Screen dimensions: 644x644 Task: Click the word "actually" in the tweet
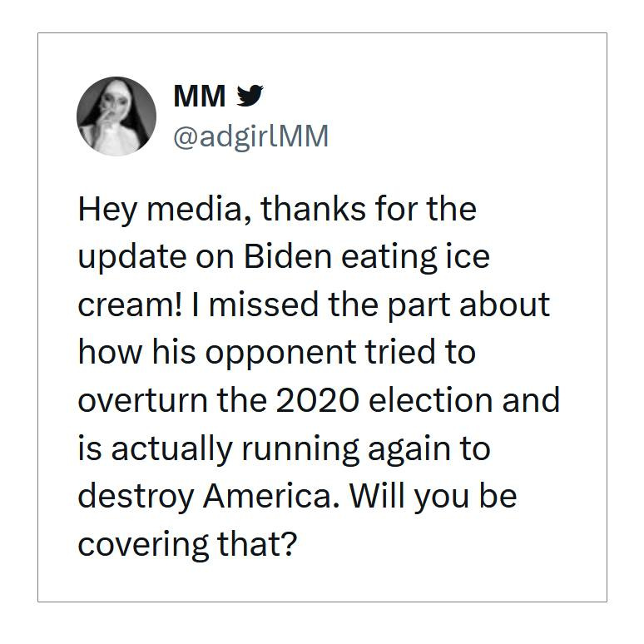171,448
